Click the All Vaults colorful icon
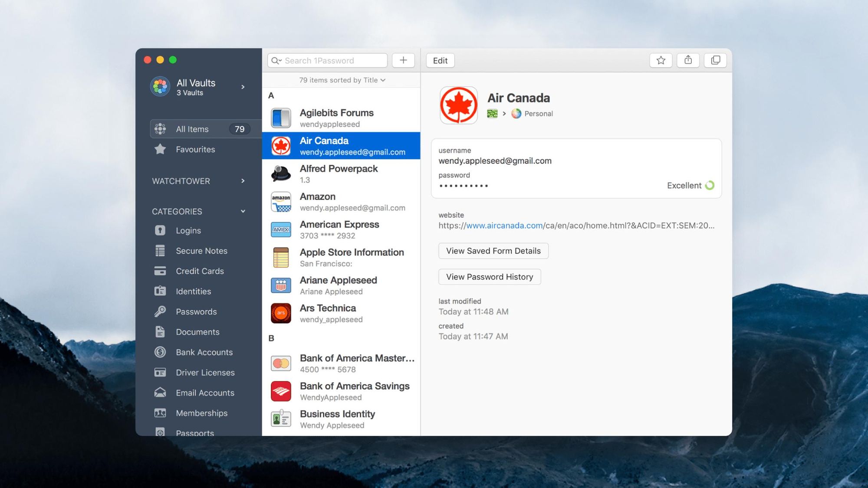The image size is (868, 488). pyautogui.click(x=160, y=87)
